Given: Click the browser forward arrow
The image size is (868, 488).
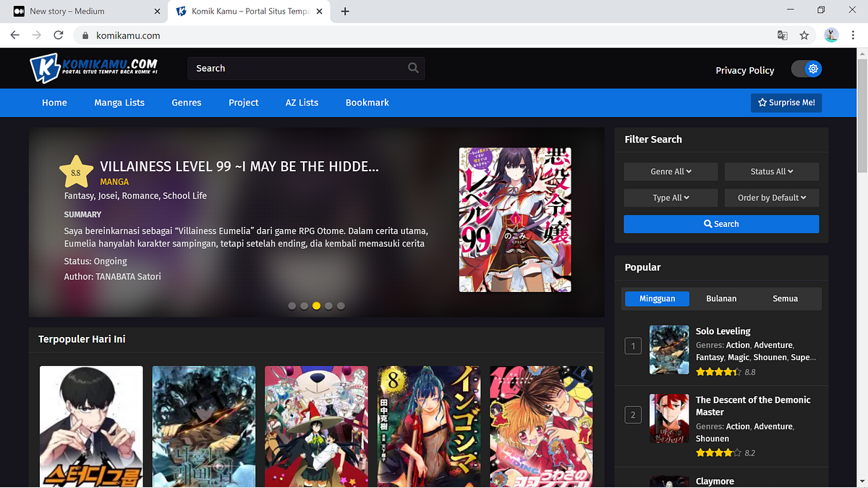Looking at the screenshot, I should [x=36, y=35].
